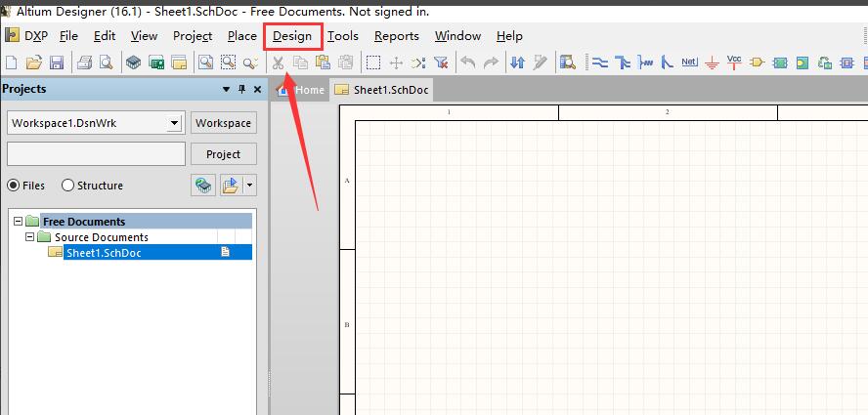
Task: Collapse the Free Documents node
Action: tap(19, 222)
